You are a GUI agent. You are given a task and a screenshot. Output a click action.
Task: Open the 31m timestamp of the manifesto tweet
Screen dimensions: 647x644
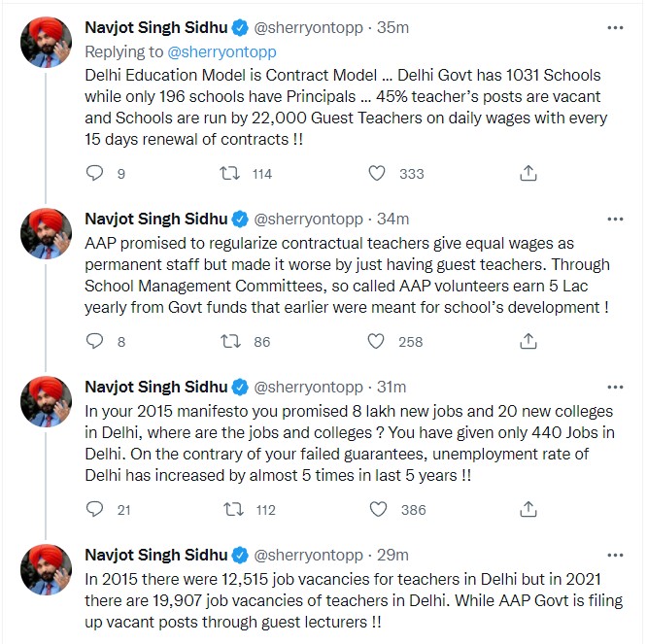click(x=392, y=387)
